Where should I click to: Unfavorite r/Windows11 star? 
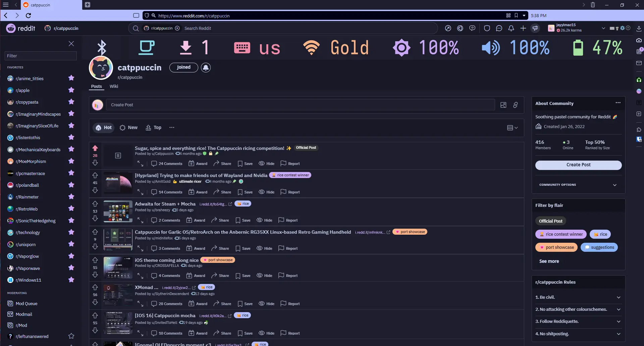(71, 280)
